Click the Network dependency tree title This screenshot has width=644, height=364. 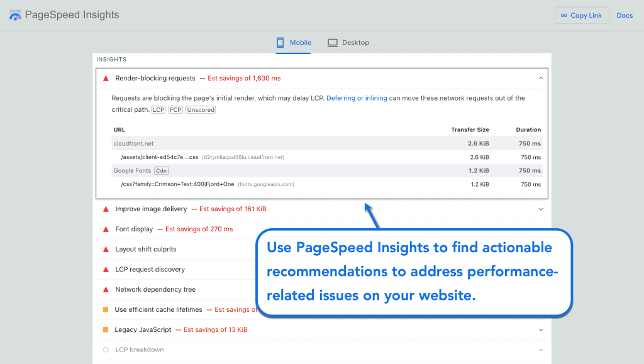[155, 290]
